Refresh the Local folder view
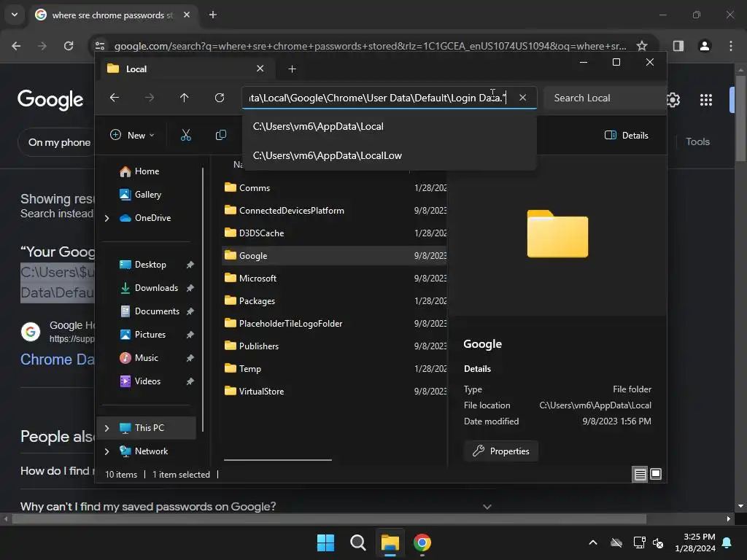Screen dimensions: 747x560 pyautogui.click(x=220, y=98)
